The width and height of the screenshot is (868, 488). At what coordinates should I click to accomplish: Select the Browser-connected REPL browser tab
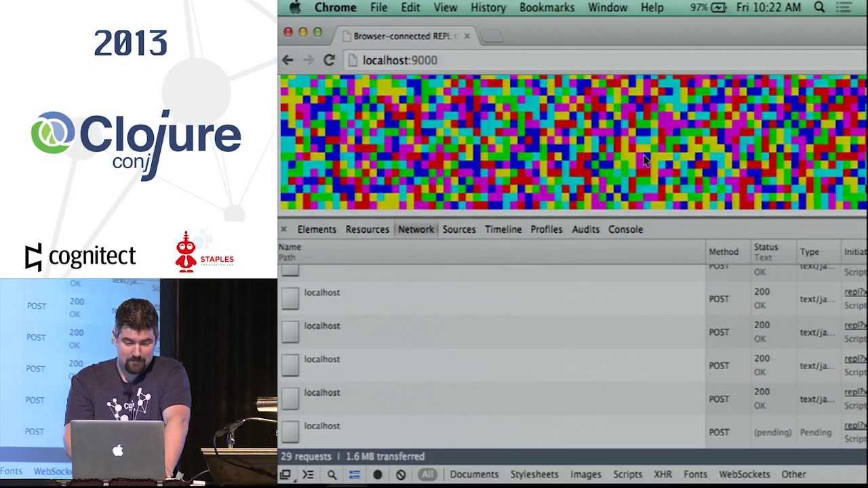pos(406,36)
